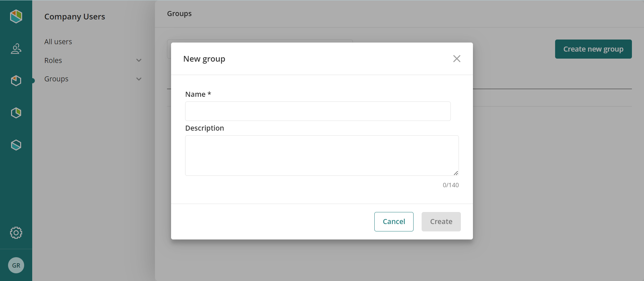Expand the Groups section chevron
Screen dimensions: 644x281
click(x=139, y=79)
